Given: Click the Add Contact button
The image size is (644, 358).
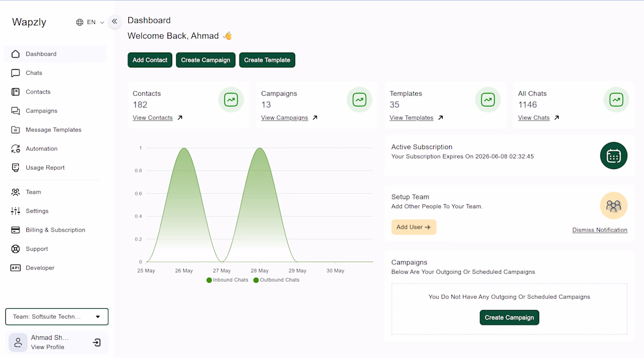Looking at the screenshot, I should [x=150, y=60].
